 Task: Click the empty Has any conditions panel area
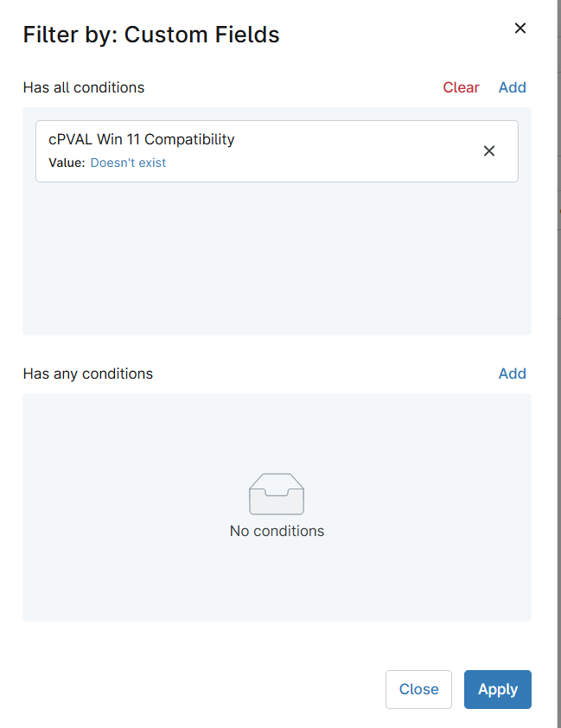click(277, 431)
